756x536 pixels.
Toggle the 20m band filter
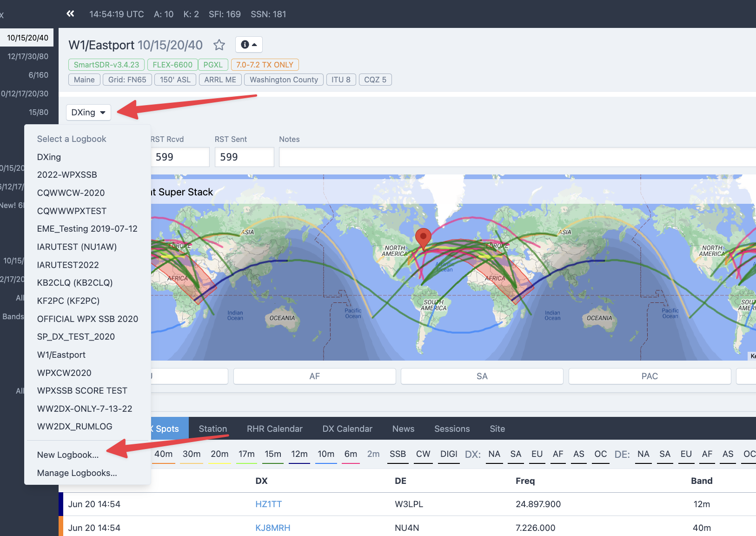[219, 454]
